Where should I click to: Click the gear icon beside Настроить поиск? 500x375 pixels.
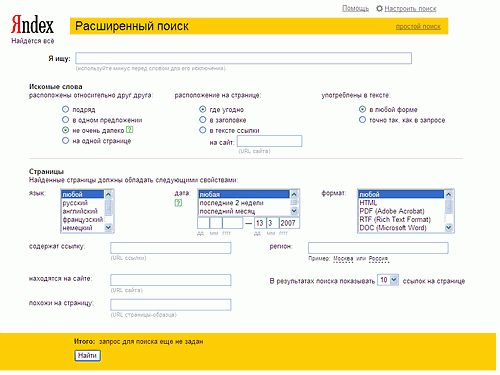(x=379, y=8)
